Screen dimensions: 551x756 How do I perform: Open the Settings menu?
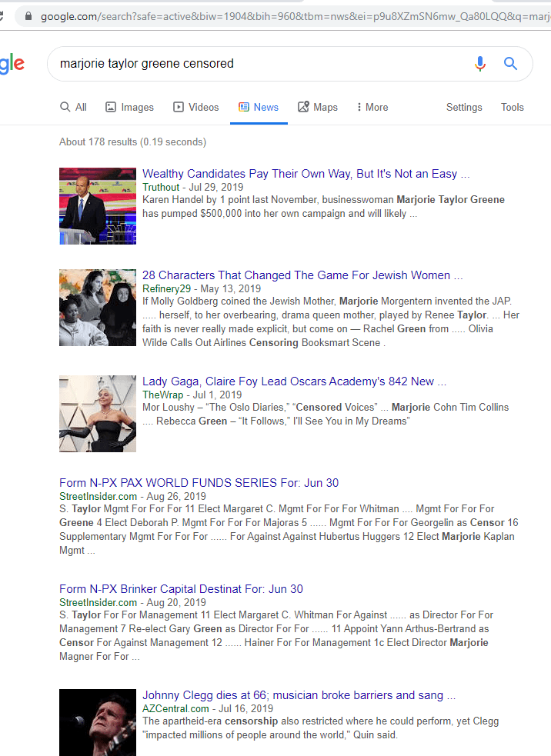[x=464, y=108]
